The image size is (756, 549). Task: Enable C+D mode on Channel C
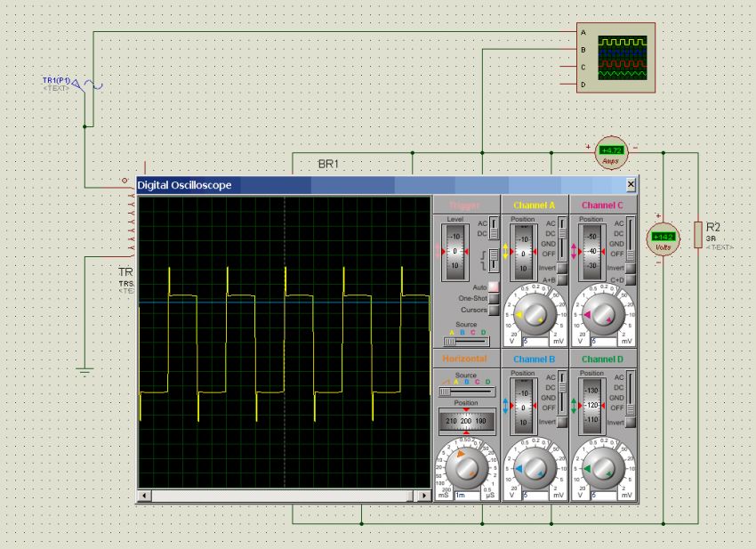coord(631,279)
